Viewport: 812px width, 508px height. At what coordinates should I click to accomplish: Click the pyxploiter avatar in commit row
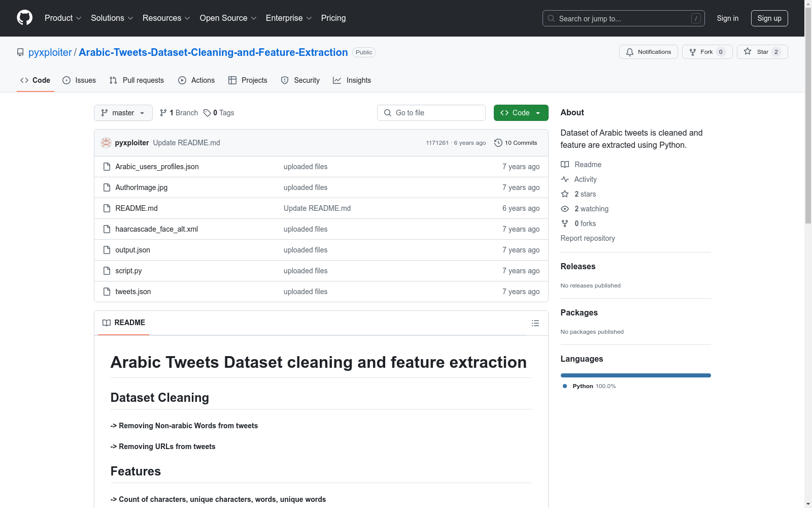coord(106,143)
